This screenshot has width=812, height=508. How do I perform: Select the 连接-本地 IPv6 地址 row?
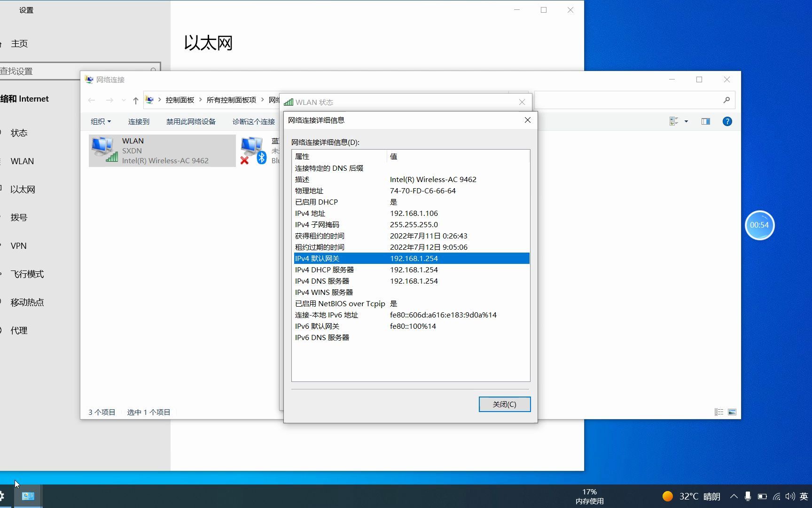[x=412, y=315]
